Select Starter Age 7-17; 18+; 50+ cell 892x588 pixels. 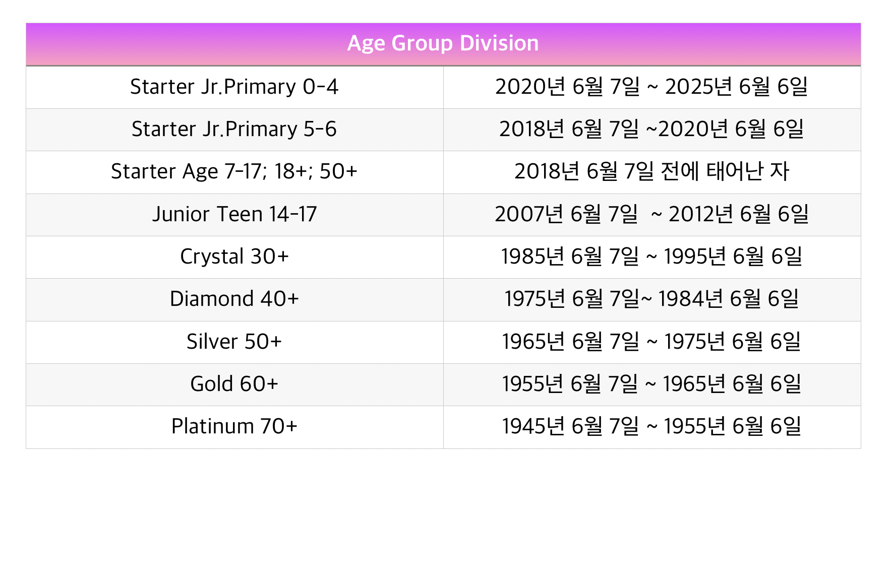click(234, 172)
